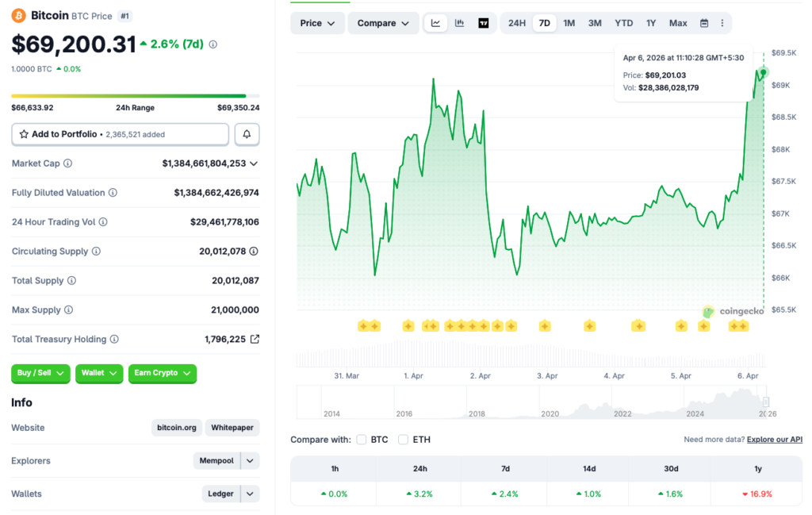
Task: Open the Compare coins dropdown
Action: point(383,23)
